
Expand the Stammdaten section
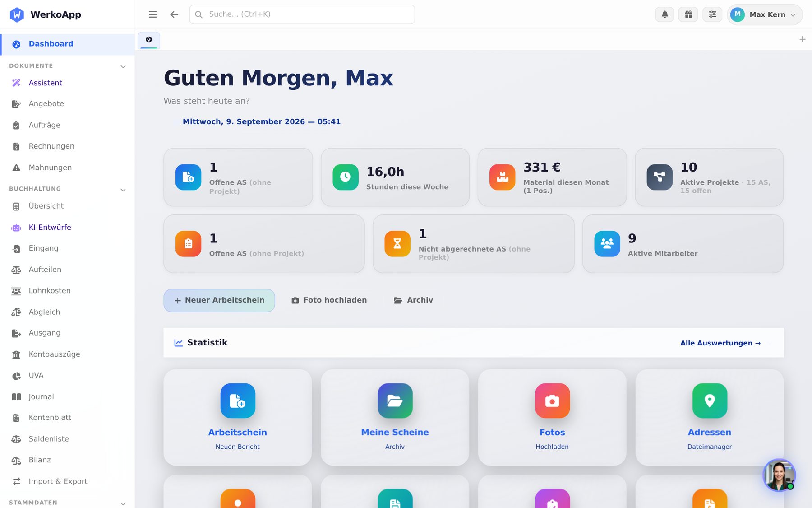123,503
